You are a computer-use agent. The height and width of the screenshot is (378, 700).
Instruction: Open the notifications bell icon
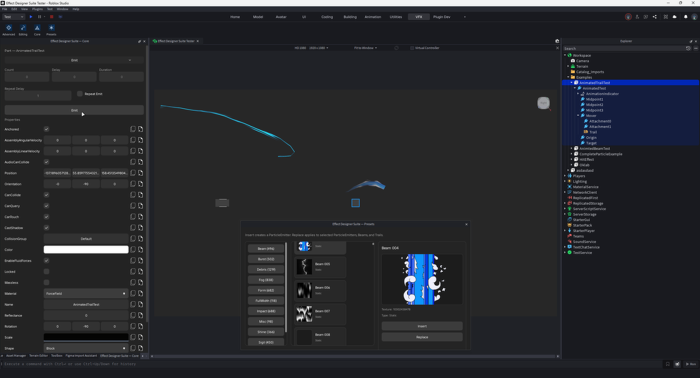[685, 17]
